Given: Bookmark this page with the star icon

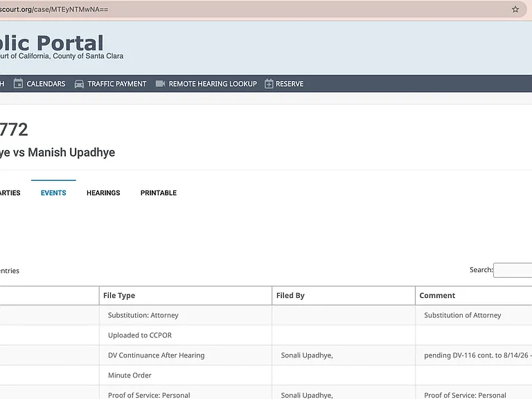Looking at the screenshot, I should click(515, 10).
